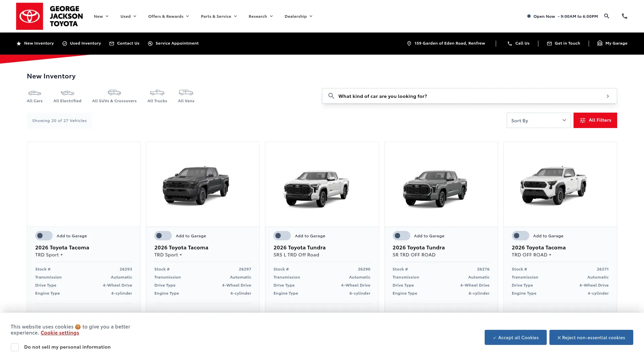Click the All Filters button

click(x=595, y=120)
